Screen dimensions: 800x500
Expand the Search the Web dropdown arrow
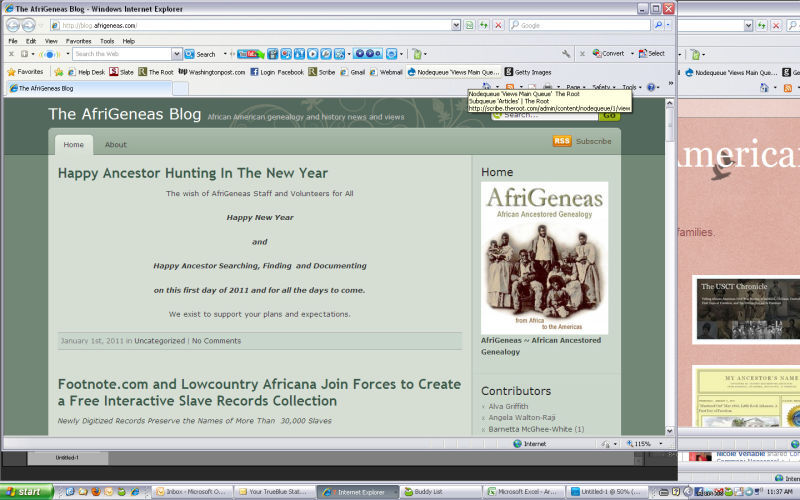[x=177, y=54]
